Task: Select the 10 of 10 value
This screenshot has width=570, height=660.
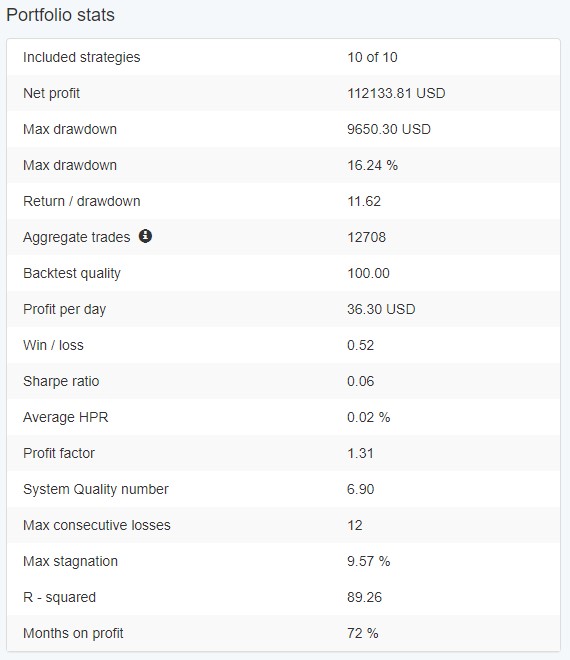Action: tap(372, 57)
